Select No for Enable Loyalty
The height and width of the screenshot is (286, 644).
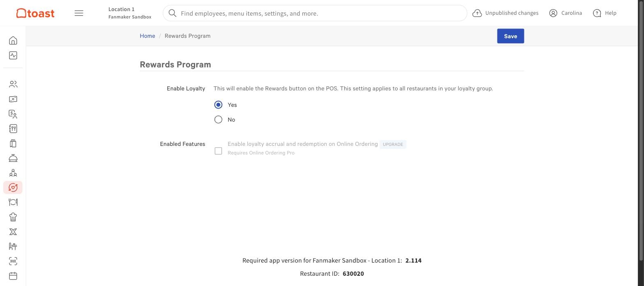pyautogui.click(x=218, y=120)
